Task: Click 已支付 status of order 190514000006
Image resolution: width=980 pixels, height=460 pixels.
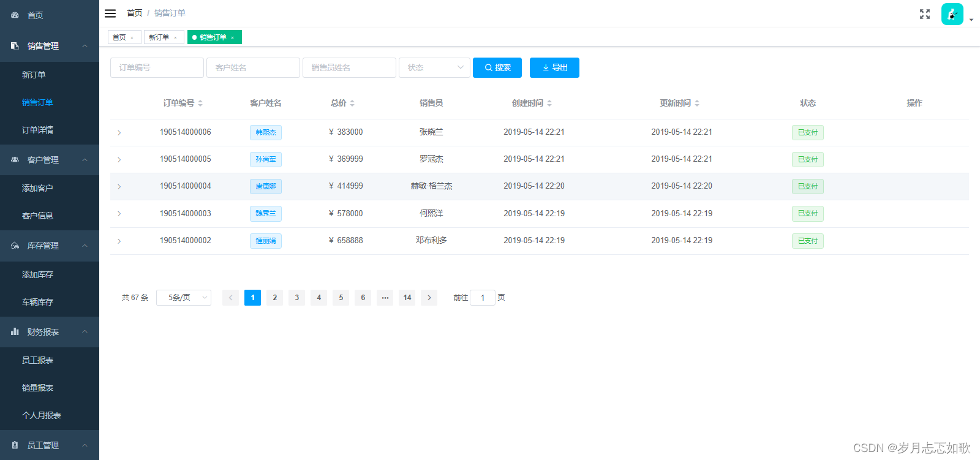Action: tap(808, 132)
